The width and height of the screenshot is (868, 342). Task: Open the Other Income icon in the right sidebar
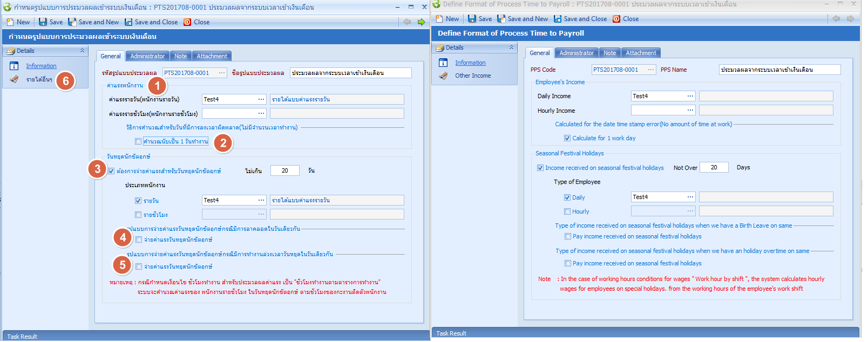coord(443,76)
